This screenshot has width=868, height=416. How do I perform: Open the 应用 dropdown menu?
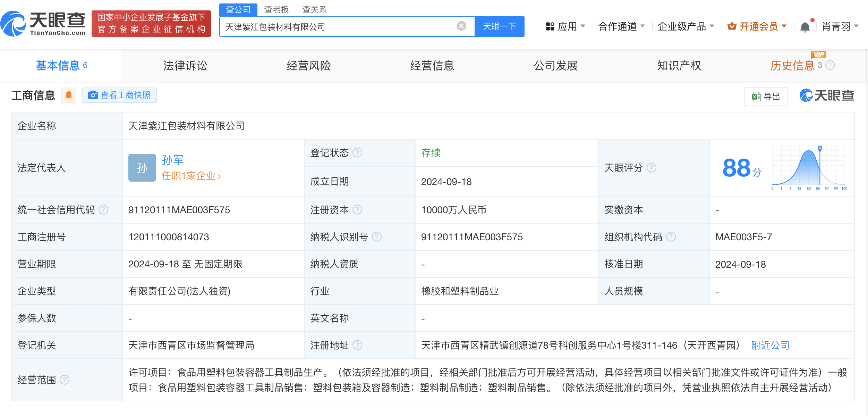565,26
